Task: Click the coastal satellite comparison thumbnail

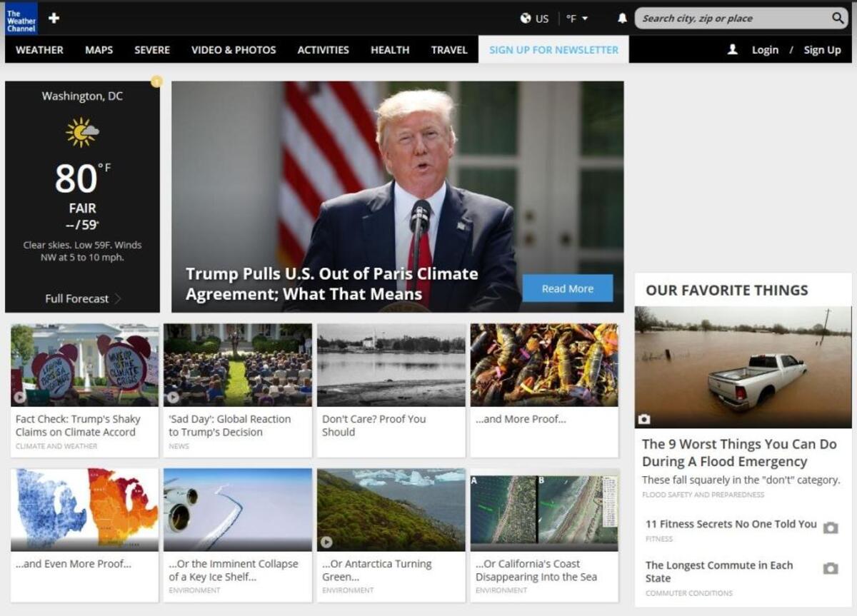Action: pyautogui.click(x=544, y=510)
